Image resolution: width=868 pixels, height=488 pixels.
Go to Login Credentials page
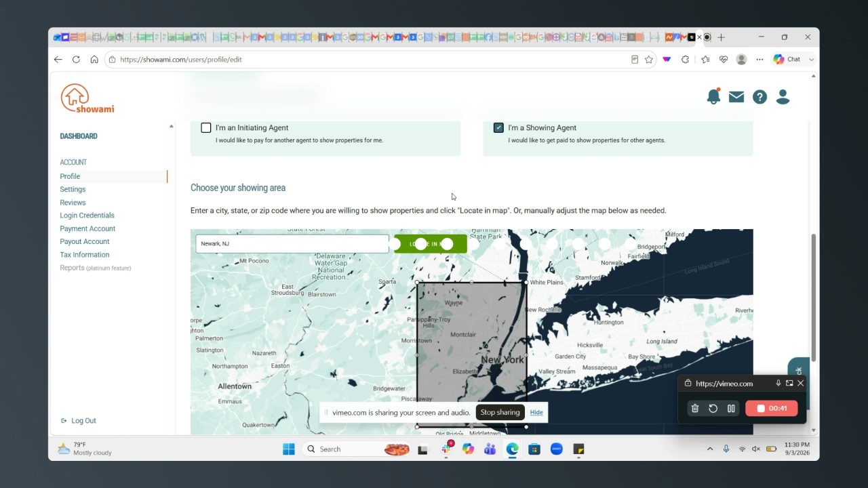point(87,216)
